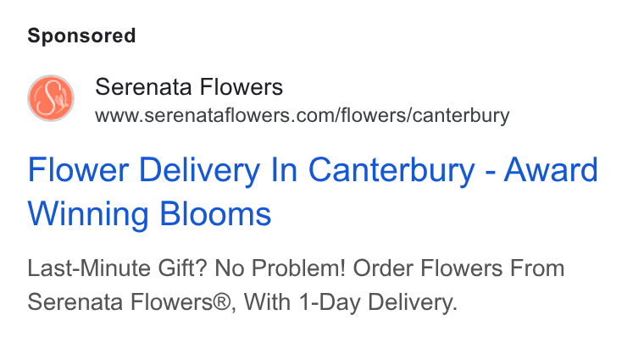Viewport: 644px width, 337px height.
Task: Click the word 'Delivery' in the blue headline
Action: point(200,170)
